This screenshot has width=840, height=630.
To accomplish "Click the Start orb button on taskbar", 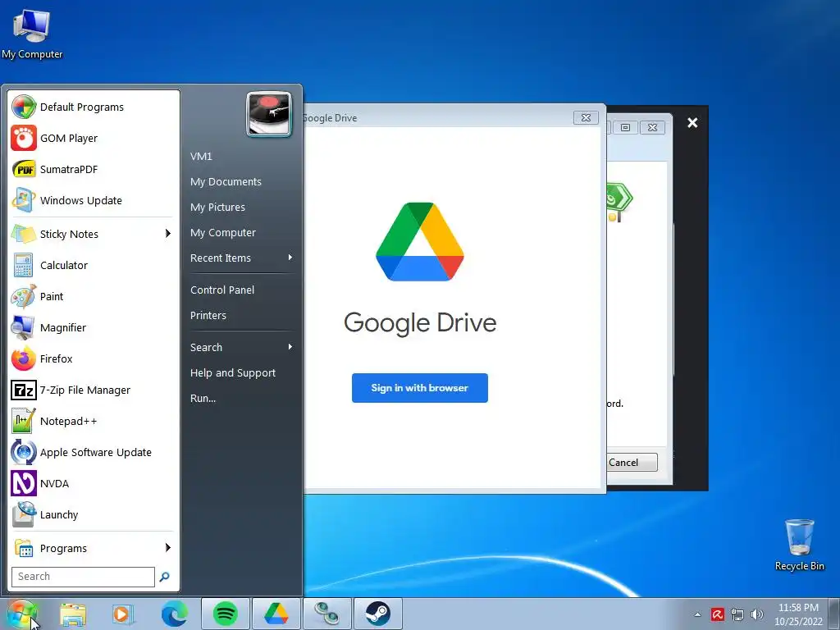I will pyautogui.click(x=22, y=614).
